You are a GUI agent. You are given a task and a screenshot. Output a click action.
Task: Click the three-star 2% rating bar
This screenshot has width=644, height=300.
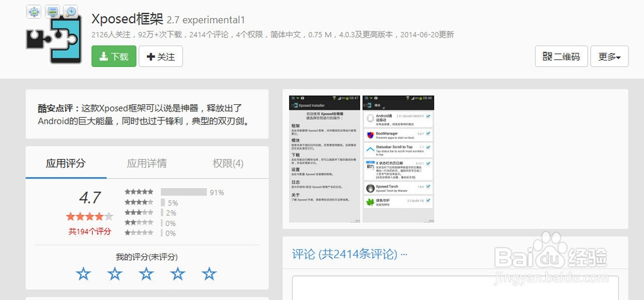pos(162,212)
